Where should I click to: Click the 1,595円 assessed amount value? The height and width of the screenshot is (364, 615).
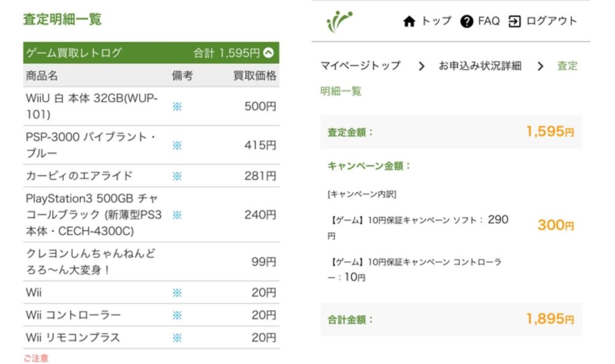[550, 132]
